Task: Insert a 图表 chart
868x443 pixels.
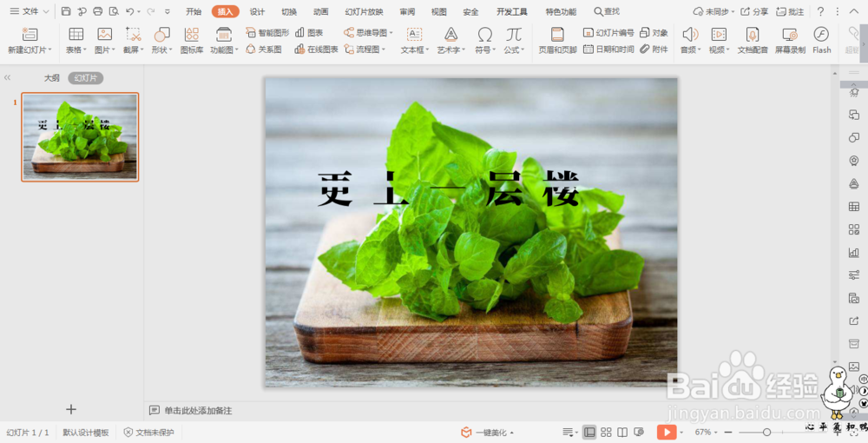Action: (x=310, y=33)
